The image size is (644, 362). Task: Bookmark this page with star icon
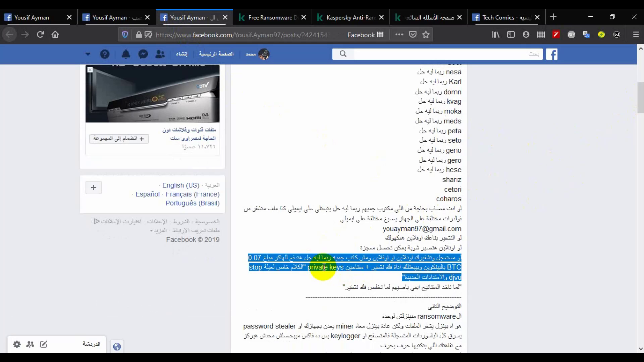point(426,35)
